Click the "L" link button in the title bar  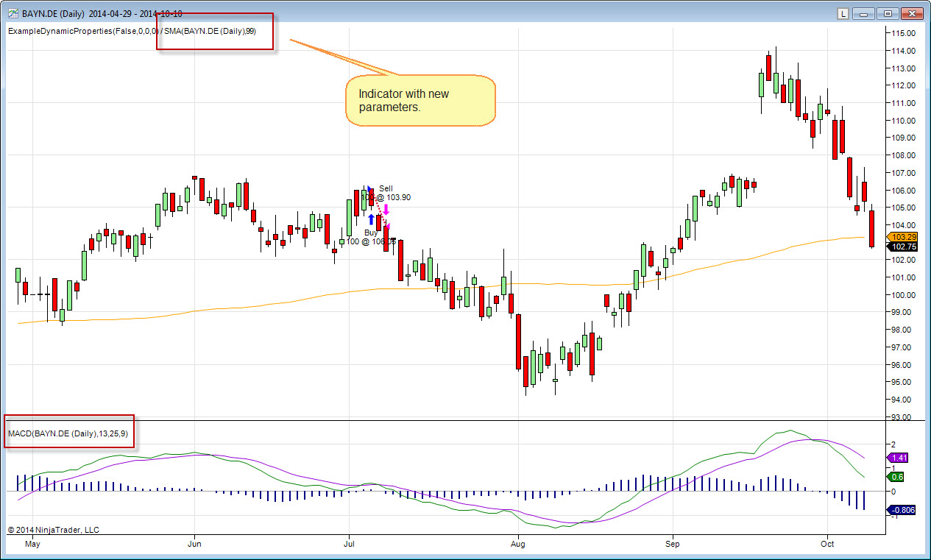click(x=843, y=13)
